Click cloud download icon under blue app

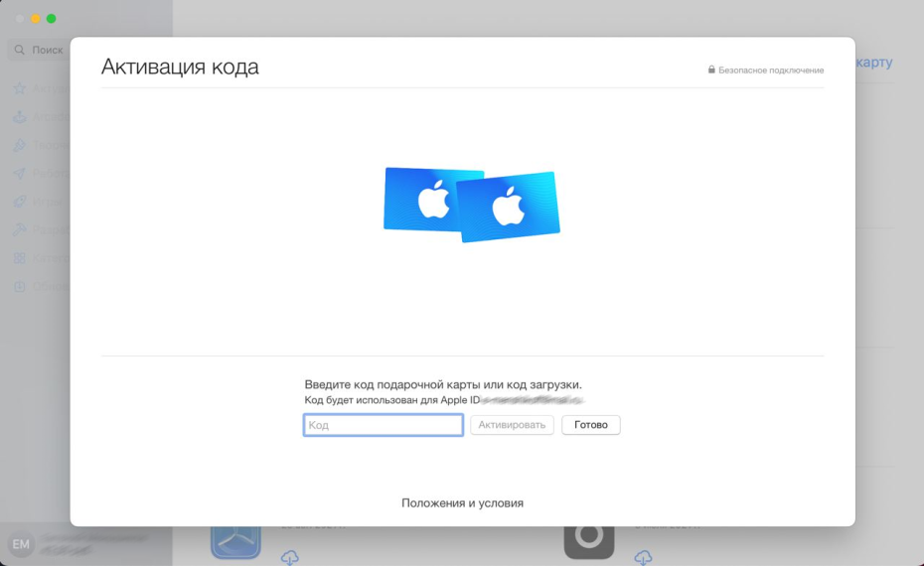(289, 557)
